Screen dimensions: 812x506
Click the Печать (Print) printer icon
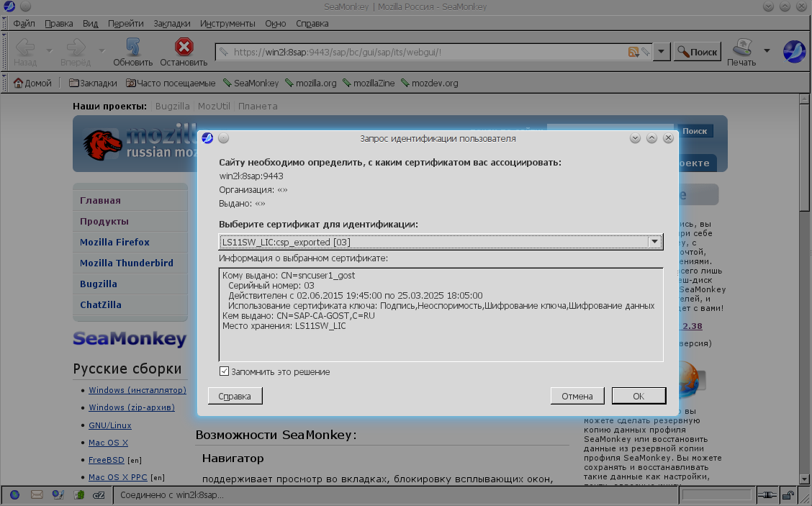click(x=741, y=48)
